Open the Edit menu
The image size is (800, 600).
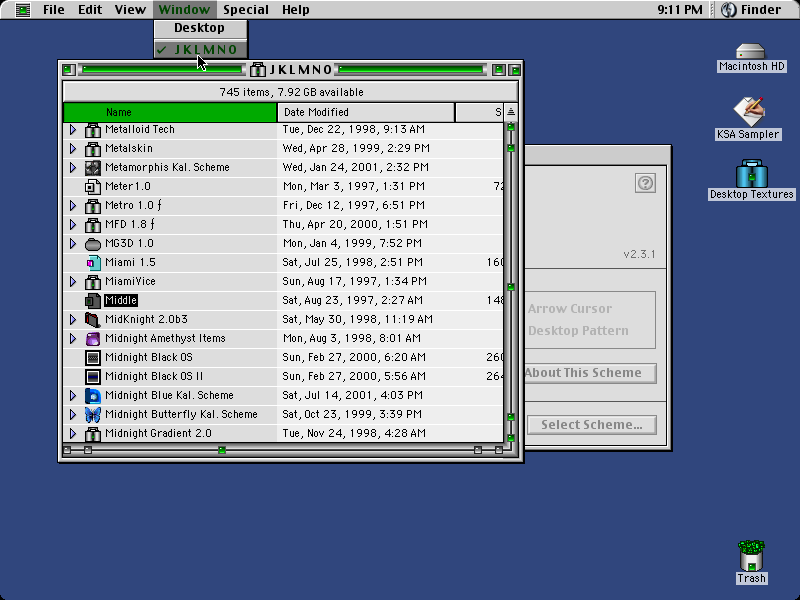(x=90, y=10)
